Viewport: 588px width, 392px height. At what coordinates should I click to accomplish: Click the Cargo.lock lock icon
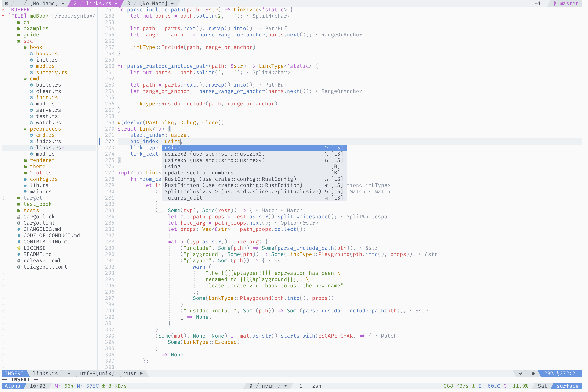pyautogui.click(x=19, y=217)
